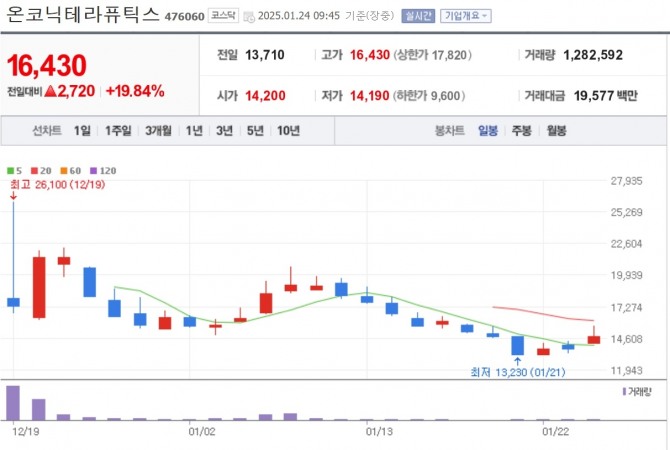Switch to 주봉 weekly candle chart
Viewport: 670px width, 450px height.
tap(522, 130)
